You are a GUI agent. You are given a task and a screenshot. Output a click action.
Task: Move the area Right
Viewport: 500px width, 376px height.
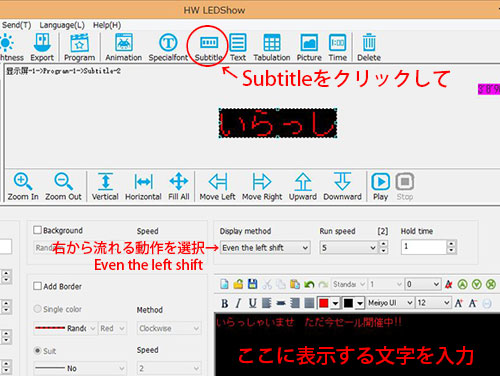point(262,186)
